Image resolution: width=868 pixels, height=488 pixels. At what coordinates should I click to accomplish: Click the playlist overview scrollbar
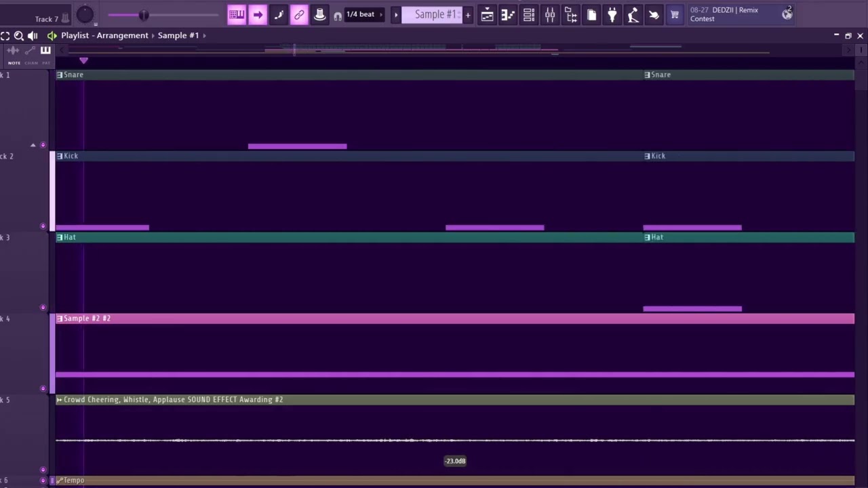point(454,49)
